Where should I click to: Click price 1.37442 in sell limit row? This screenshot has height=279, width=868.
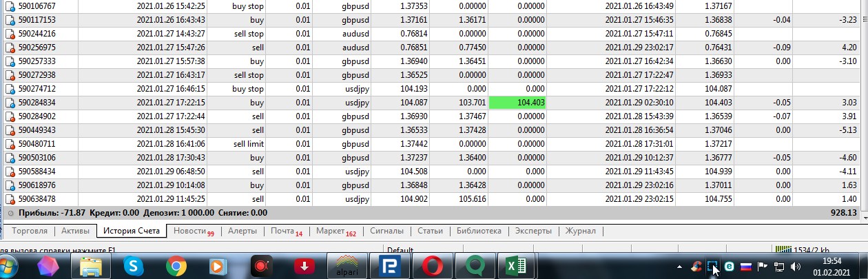[414, 144]
